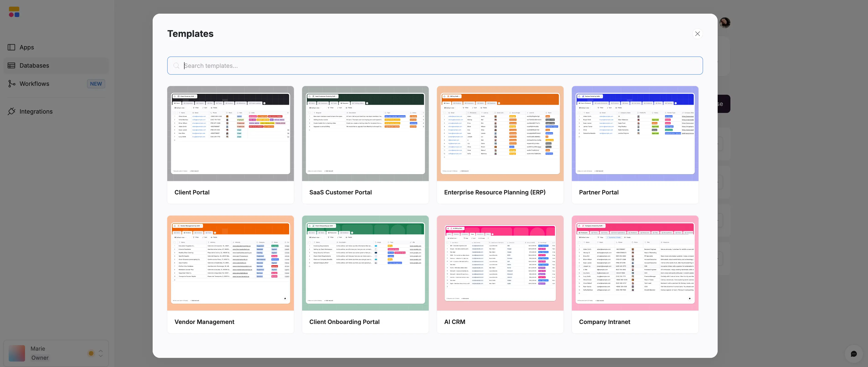
Task: Select the Apps panel icon
Action: click(11, 47)
